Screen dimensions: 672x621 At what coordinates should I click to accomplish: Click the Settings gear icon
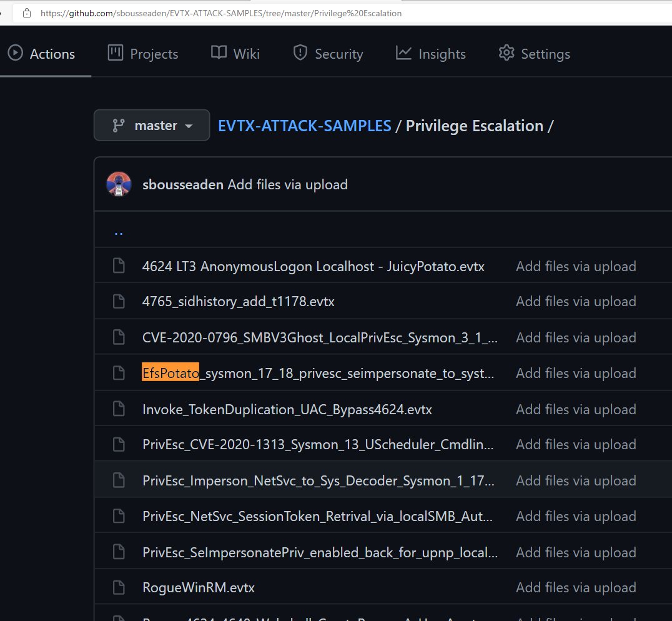click(506, 52)
